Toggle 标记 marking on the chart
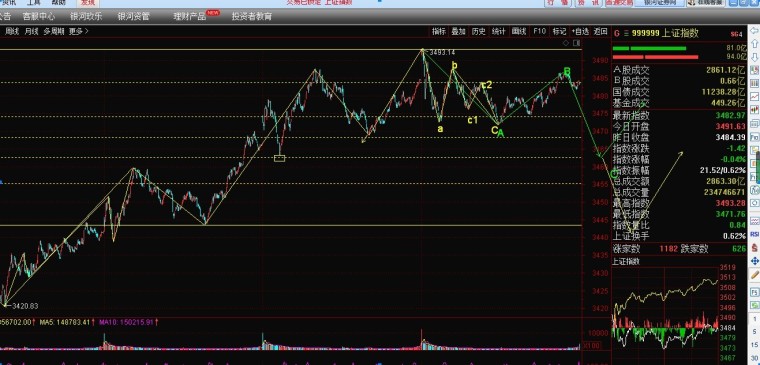This screenshot has height=365, width=760. click(559, 32)
